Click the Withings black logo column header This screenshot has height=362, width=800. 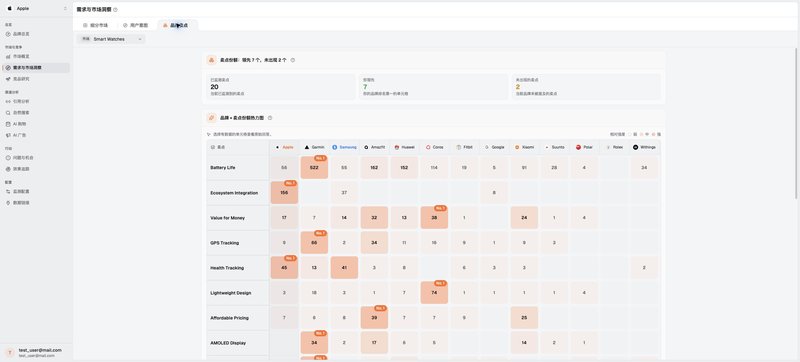(x=635, y=147)
